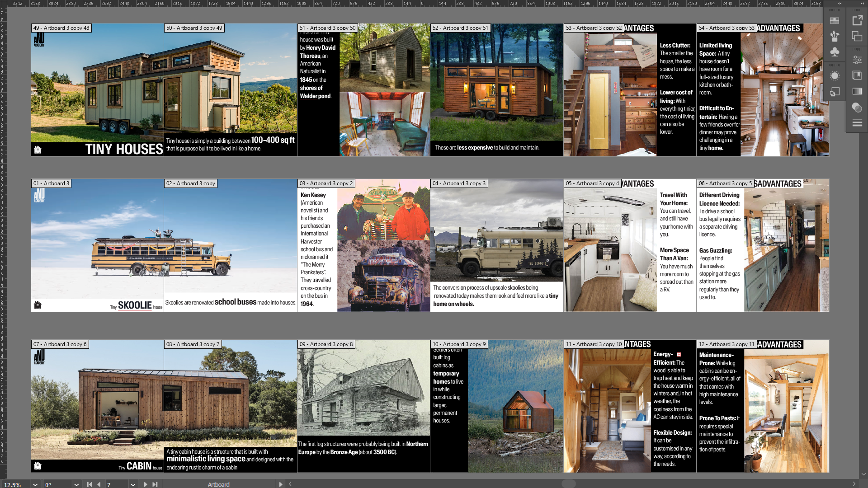Select the '07 - Artboard 3 copy 6' label

(60, 344)
